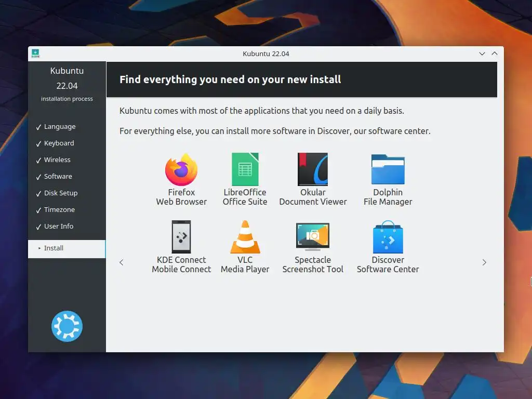Click the 'Find everything you need' heading

click(x=230, y=79)
